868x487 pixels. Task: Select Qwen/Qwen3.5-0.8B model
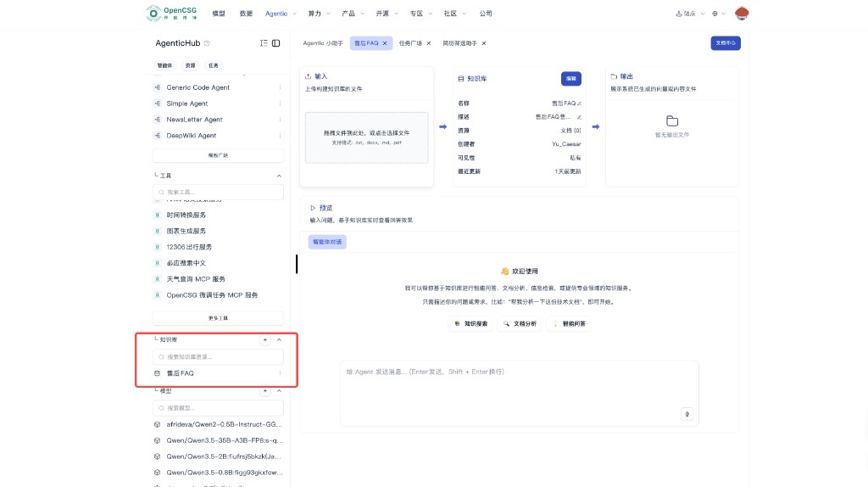tap(224, 473)
